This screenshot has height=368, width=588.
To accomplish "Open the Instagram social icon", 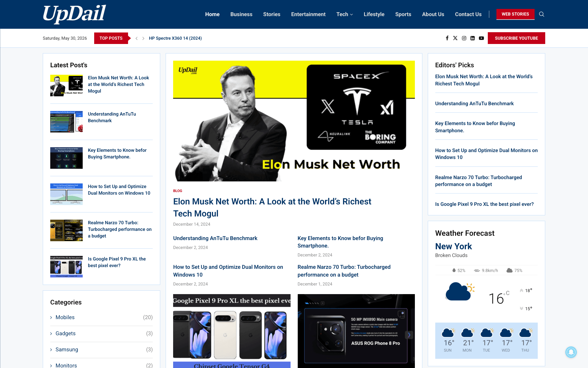I will click(464, 38).
